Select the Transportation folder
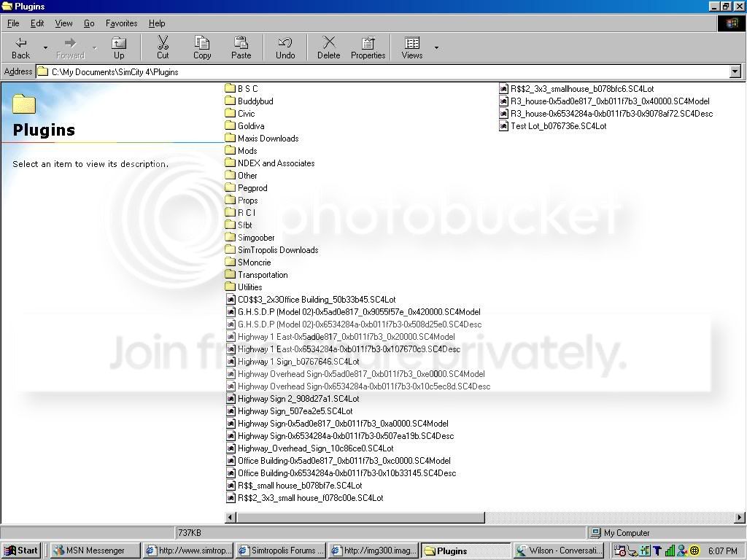This screenshot has height=560, width=747. tap(256, 274)
